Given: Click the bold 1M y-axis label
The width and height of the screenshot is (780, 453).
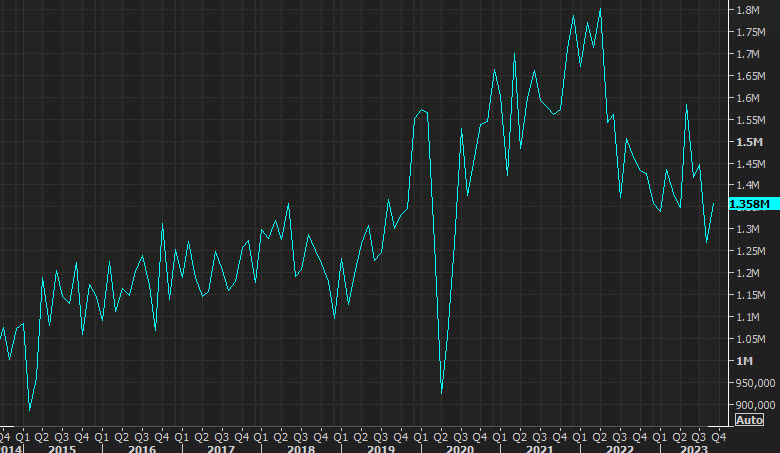Looking at the screenshot, I should pyautogui.click(x=745, y=361).
